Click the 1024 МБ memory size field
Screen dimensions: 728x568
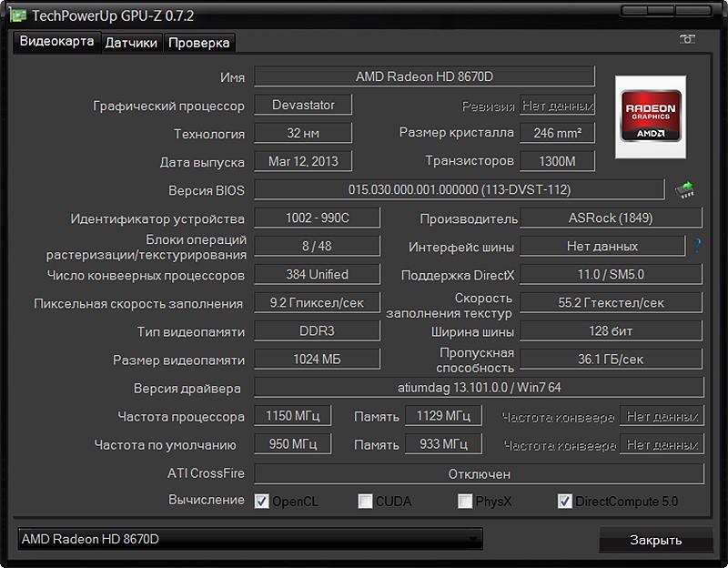[x=317, y=359]
